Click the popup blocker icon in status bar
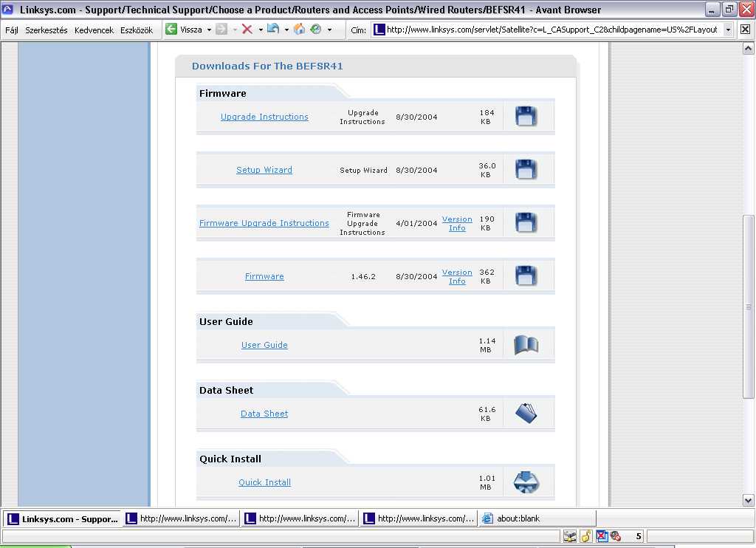Screen dimensions: 756x548 click(602, 536)
